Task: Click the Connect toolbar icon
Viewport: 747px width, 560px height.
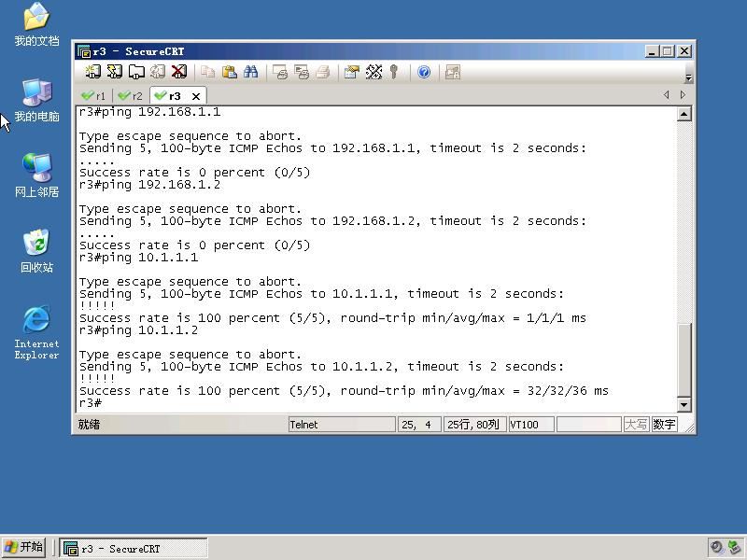Action: pyautogui.click(x=92, y=72)
